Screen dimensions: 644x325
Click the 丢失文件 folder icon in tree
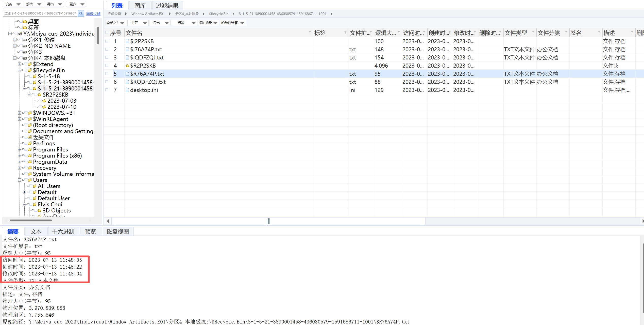coord(30,137)
